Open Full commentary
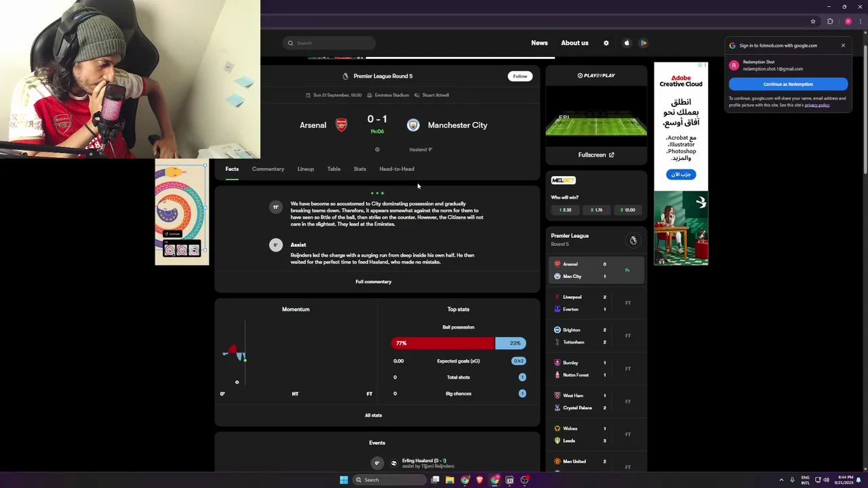This screenshot has height=488, width=868. [374, 281]
